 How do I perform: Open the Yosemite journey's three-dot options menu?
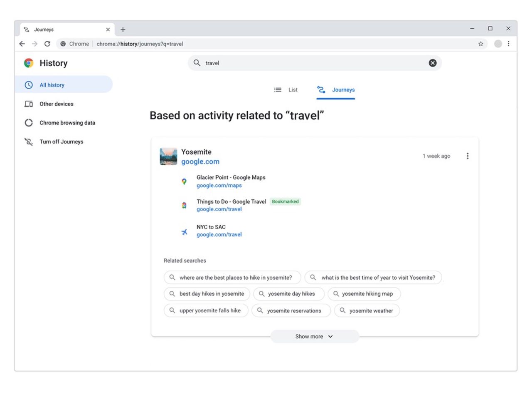[x=468, y=156]
